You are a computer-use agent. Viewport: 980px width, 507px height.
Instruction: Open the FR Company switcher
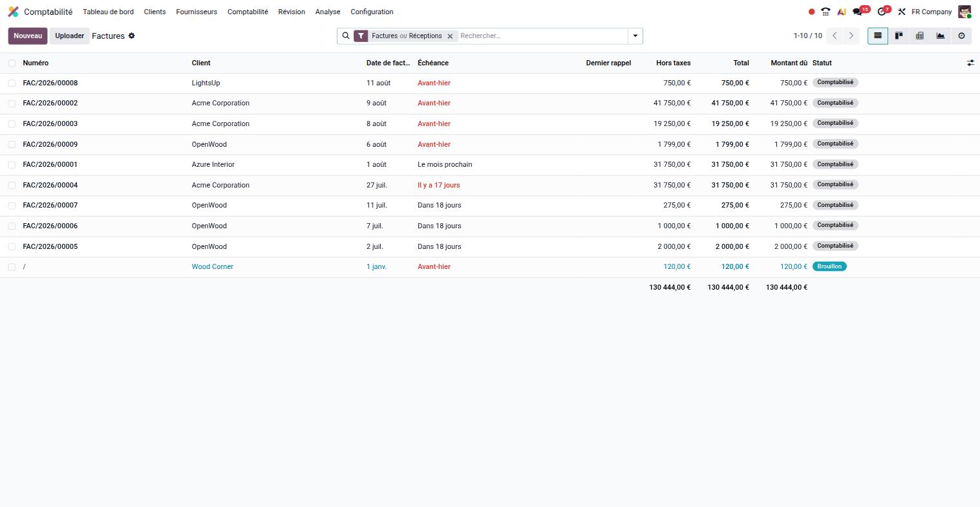point(932,12)
